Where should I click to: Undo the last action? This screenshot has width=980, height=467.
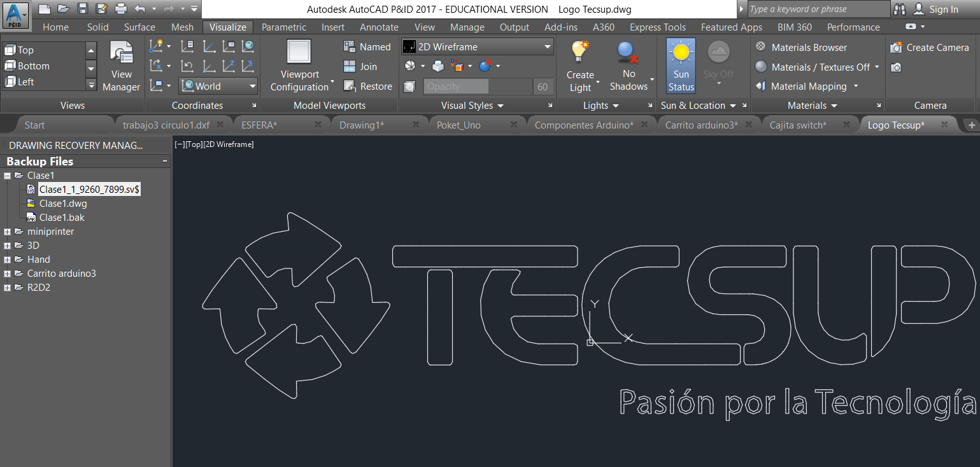click(x=140, y=9)
